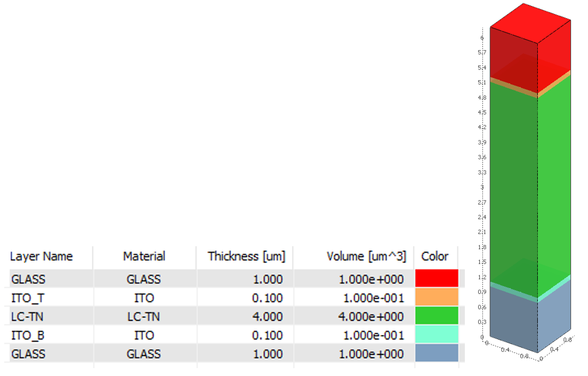Select the orange ITO_T color swatch
This screenshot has height=376, width=588.
click(x=436, y=298)
